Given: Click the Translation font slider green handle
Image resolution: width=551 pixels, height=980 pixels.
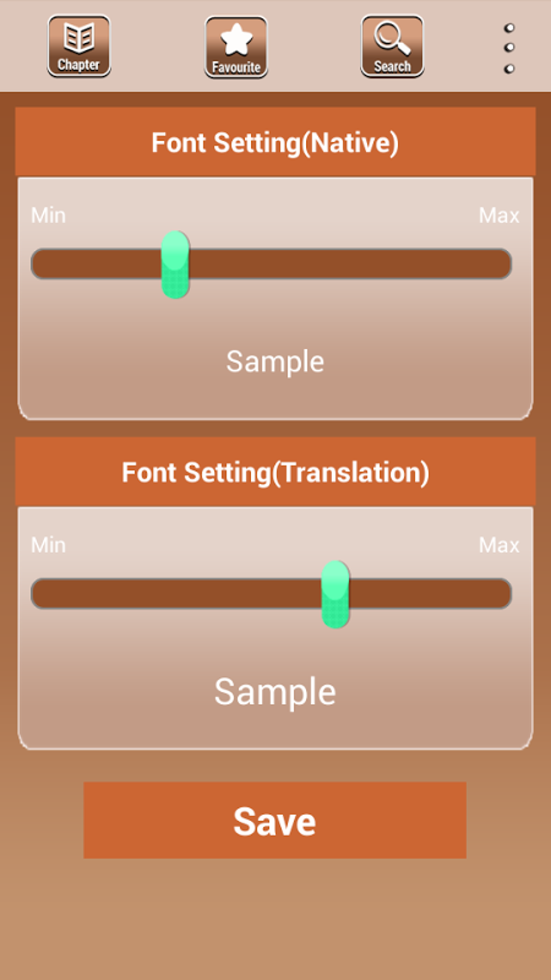Looking at the screenshot, I should pyautogui.click(x=335, y=594).
